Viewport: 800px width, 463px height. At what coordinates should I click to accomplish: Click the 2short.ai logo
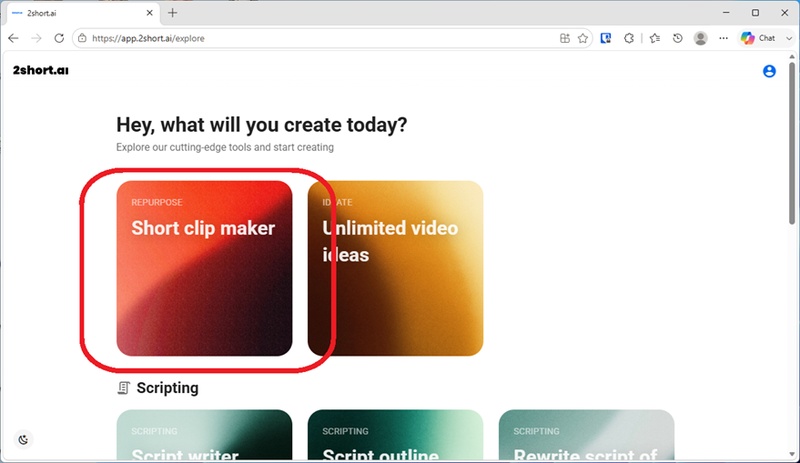(40, 70)
